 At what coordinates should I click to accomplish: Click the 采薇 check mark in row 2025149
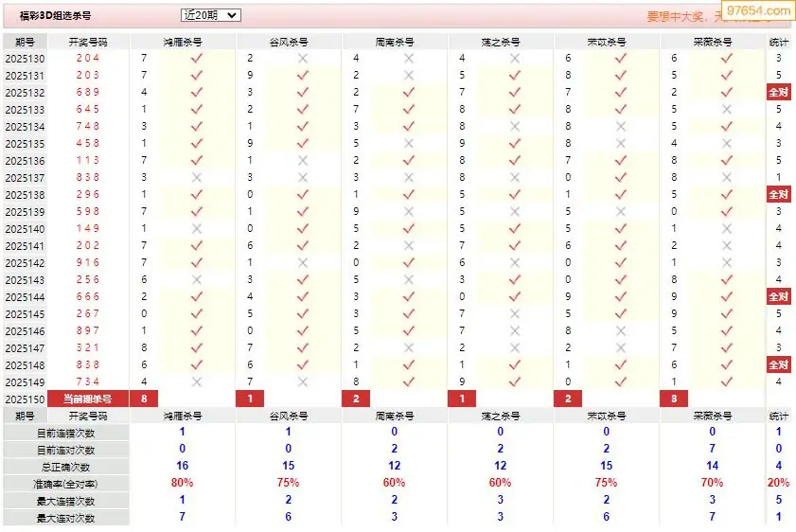(x=727, y=381)
